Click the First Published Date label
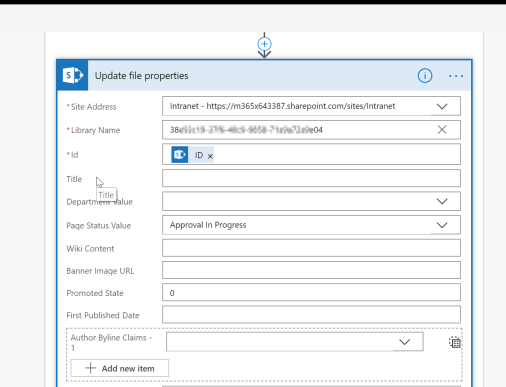 click(103, 315)
